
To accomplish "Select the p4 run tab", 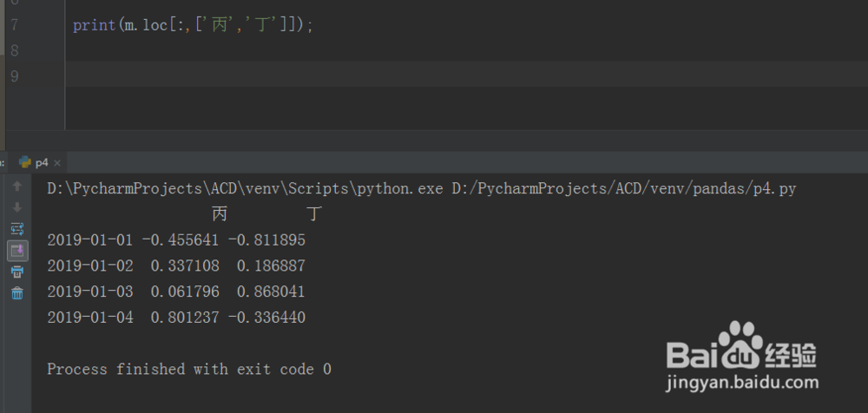I will coord(42,161).
